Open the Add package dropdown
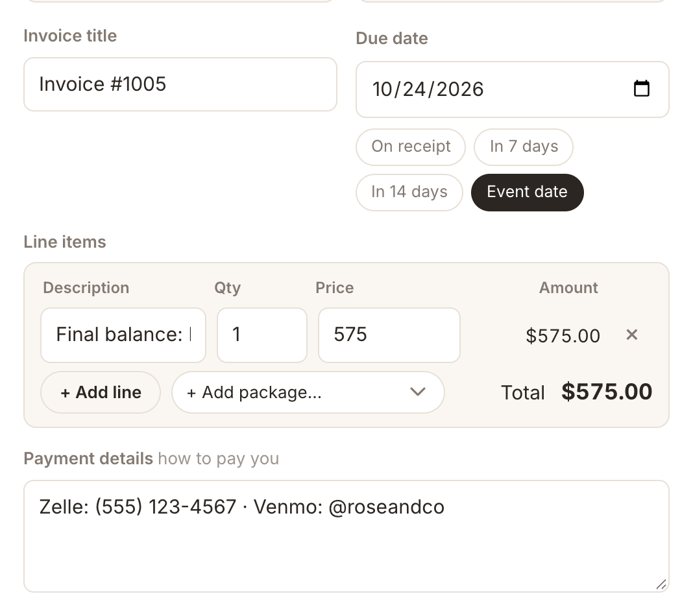 point(308,392)
